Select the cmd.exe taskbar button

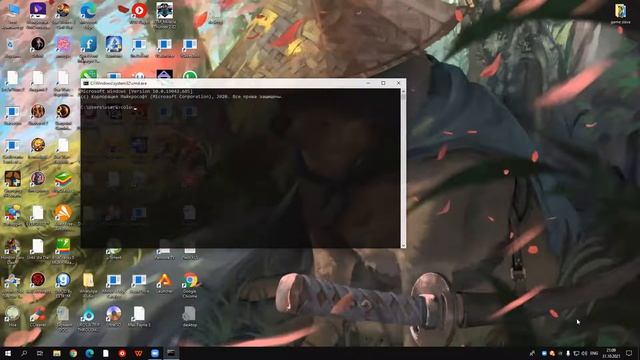click(x=171, y=353)
